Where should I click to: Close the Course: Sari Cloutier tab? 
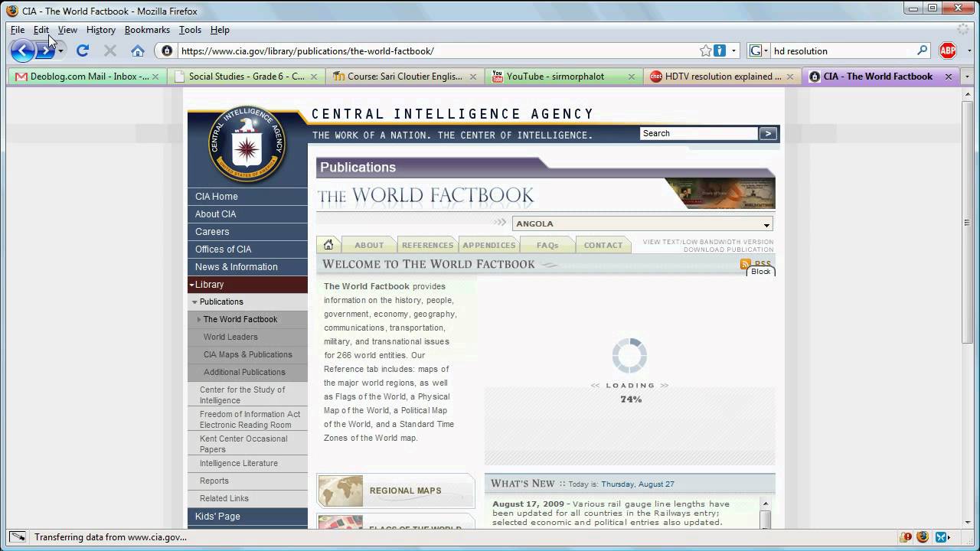point(473,77)
